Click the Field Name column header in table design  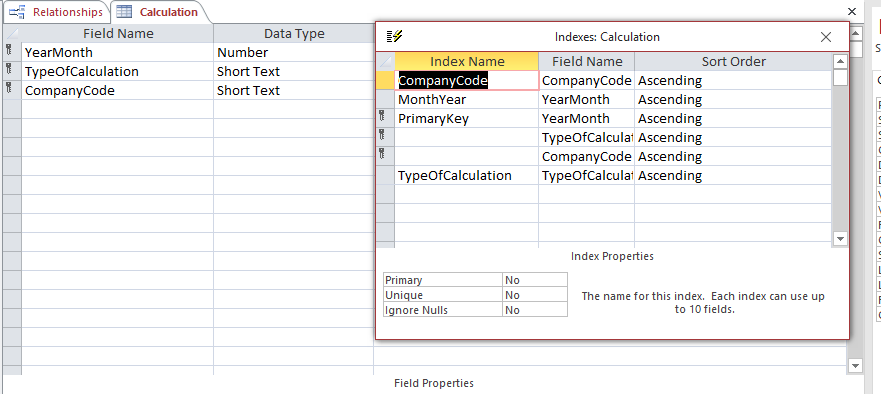point(117,34)
